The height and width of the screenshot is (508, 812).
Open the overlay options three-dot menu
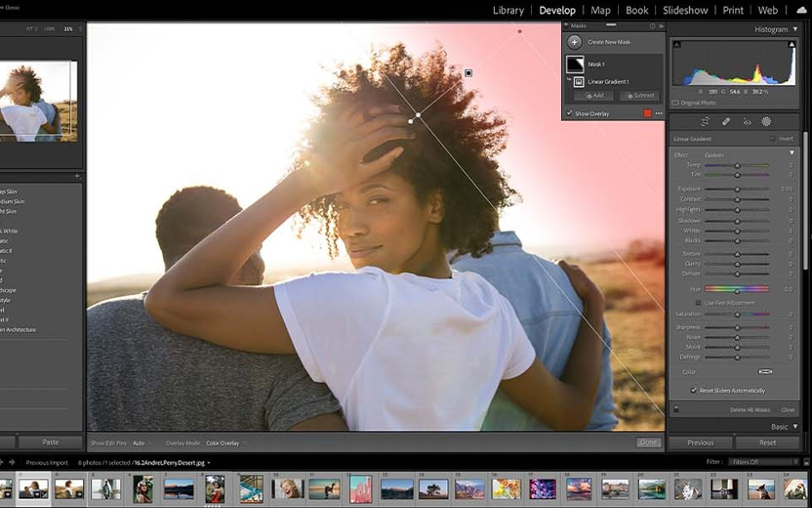659,113
